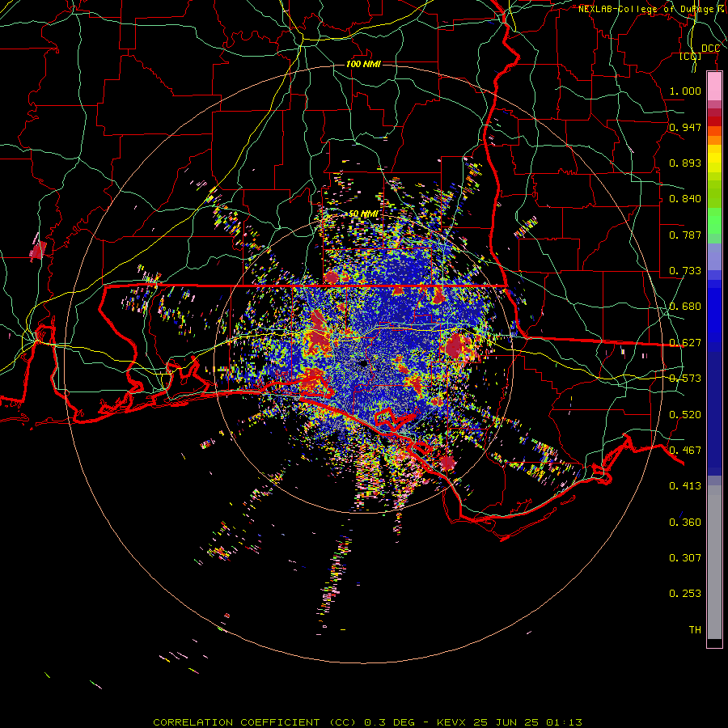Screen dimensions: 728x728
Task: Pick the light pink color bar segment
Action: (714, 87)
